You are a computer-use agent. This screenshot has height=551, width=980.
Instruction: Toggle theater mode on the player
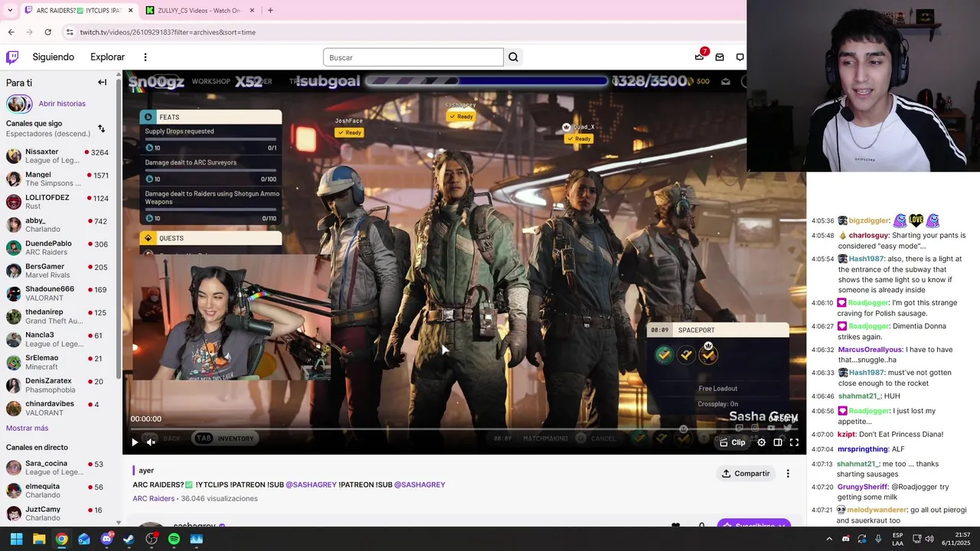point(778,442)
